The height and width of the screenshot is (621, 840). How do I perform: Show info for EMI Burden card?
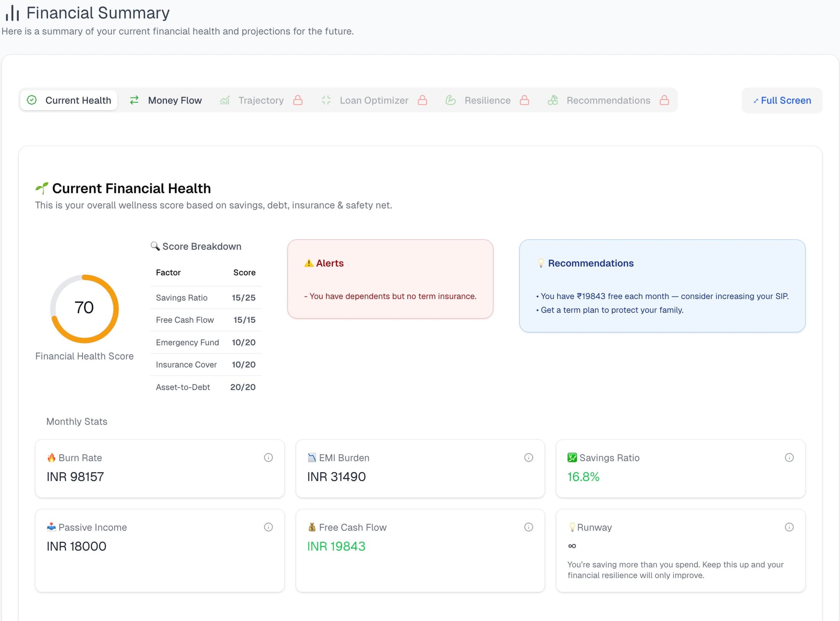(528, 457)
